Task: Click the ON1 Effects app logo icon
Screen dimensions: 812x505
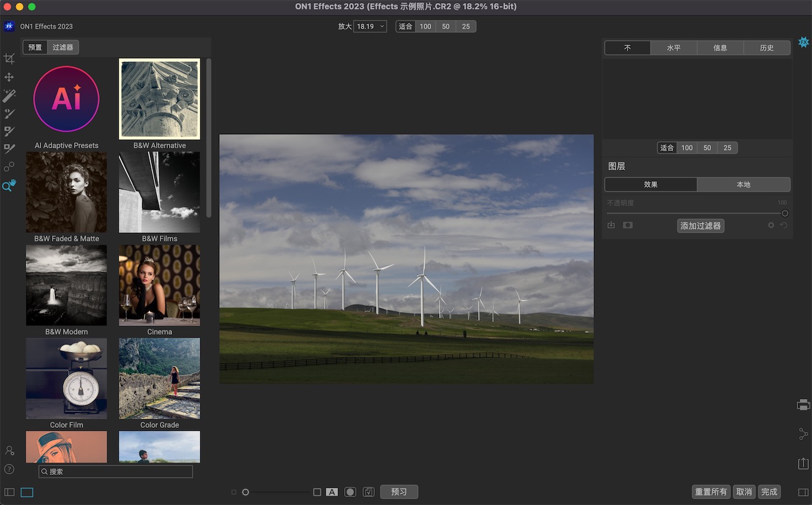Action: pos(9,26)
